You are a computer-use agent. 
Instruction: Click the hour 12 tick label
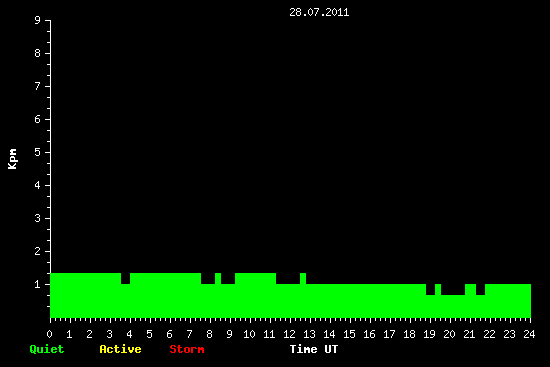coord(289,334)
